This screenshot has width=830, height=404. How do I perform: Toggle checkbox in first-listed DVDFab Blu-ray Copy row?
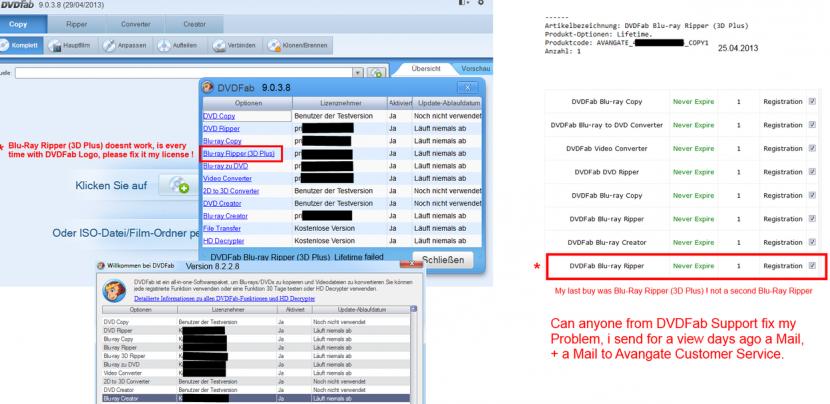click(x=812, y=102)
